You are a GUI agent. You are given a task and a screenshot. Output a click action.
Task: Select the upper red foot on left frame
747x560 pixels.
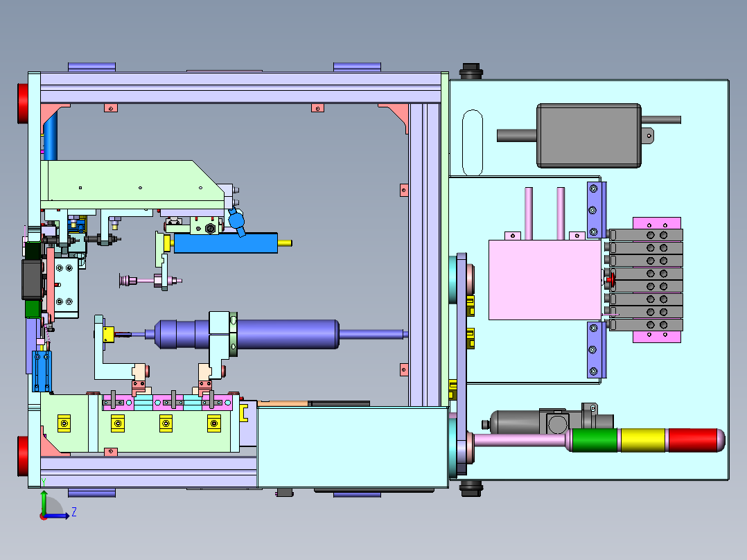click(23, 103)
